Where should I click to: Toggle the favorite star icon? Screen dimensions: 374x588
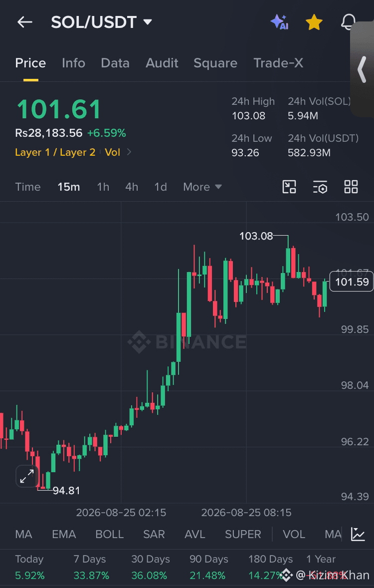(314, 22)
